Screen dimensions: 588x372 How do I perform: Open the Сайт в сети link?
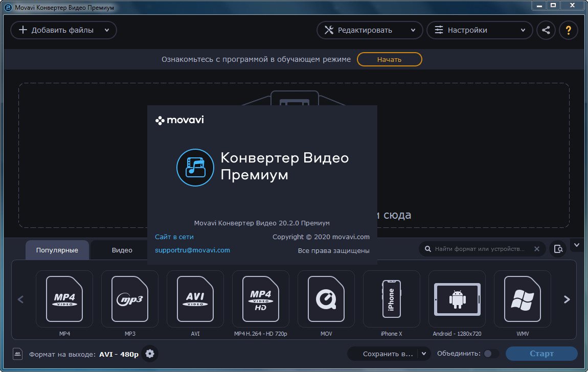pyautogui.click(x=174, y=237)
